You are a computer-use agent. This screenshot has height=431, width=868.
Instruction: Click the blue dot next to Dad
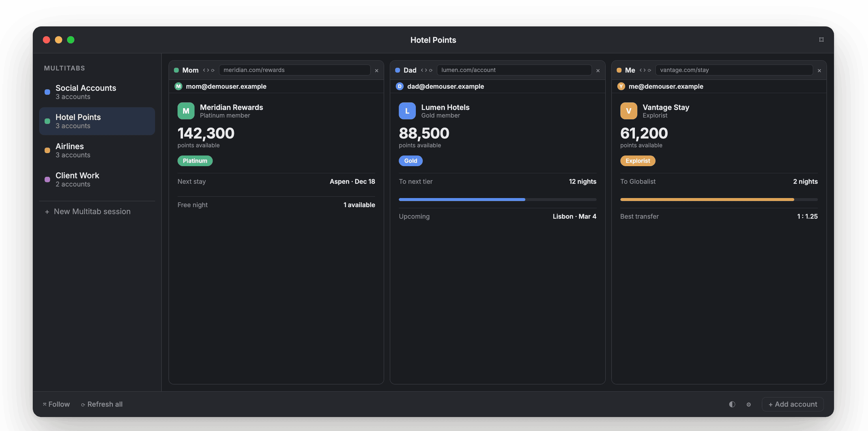[x=398, y=70]
